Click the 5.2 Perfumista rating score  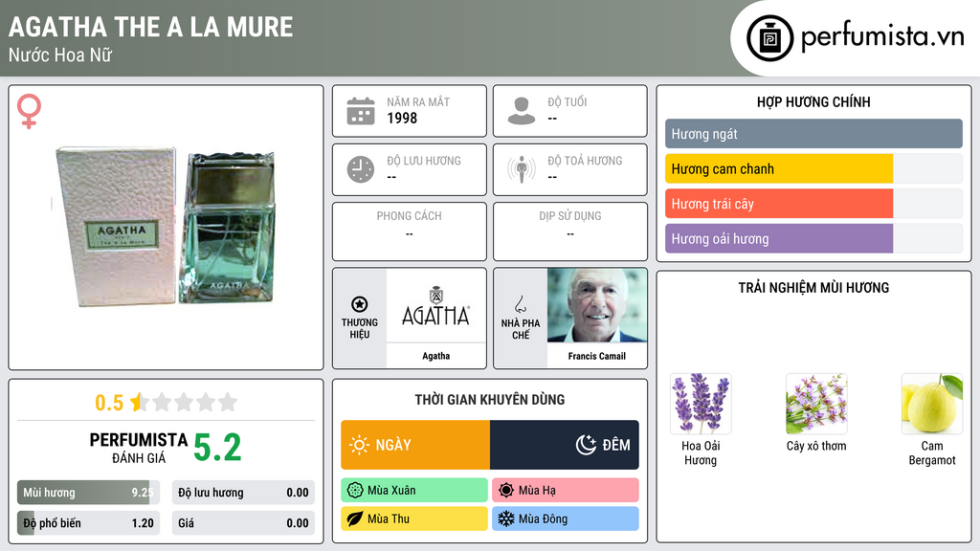(x=217, y=448)
